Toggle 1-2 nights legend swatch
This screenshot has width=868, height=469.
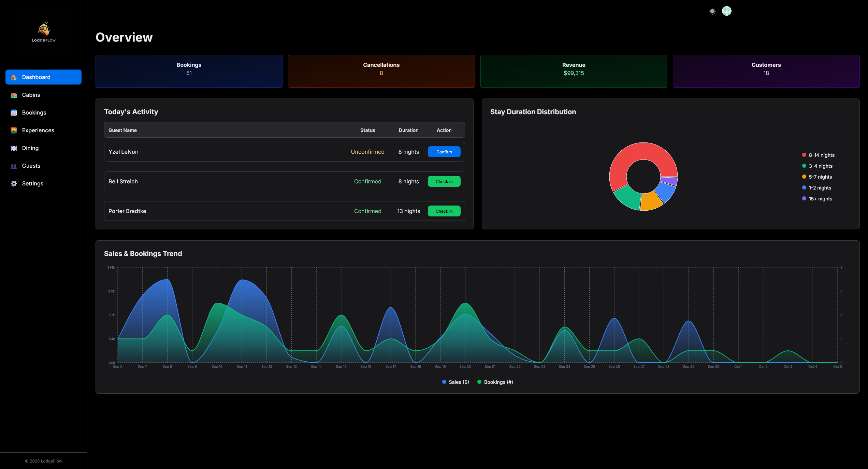804,187
